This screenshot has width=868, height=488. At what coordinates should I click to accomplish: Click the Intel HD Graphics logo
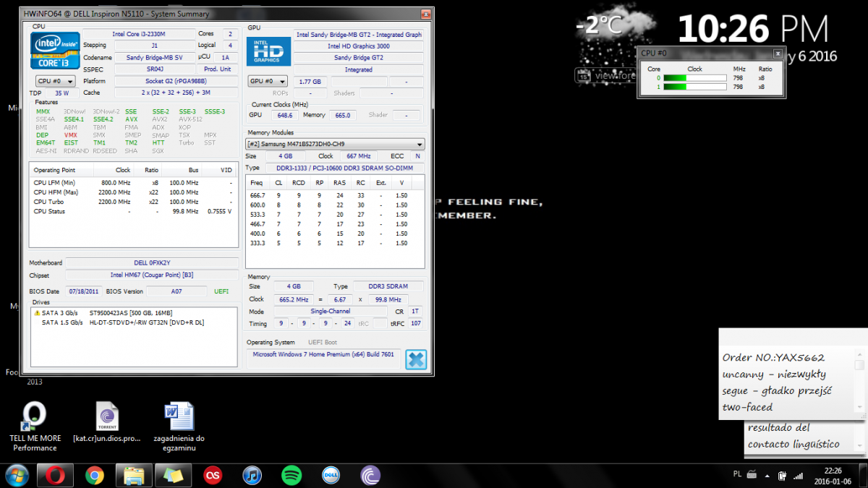(269, 51)
